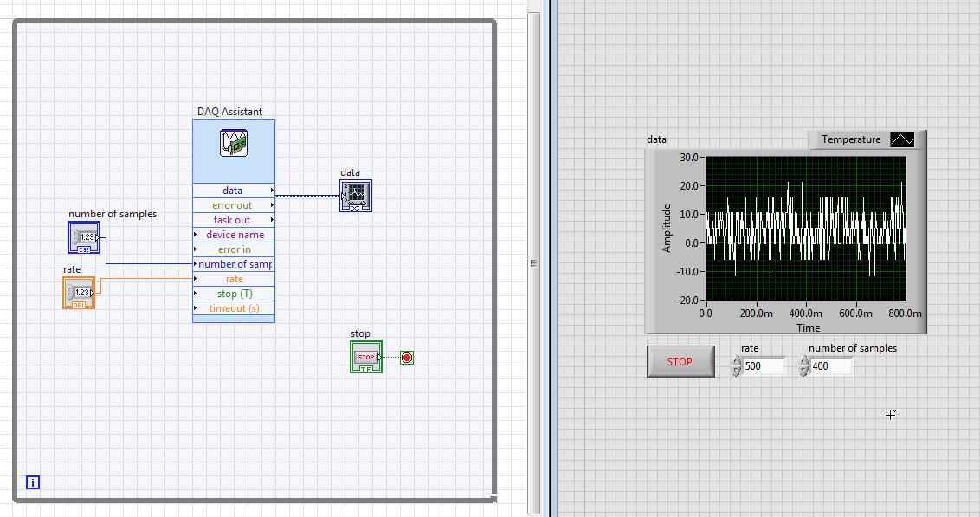Click the DAQ Assistant express VI icon

pos(234,142)
